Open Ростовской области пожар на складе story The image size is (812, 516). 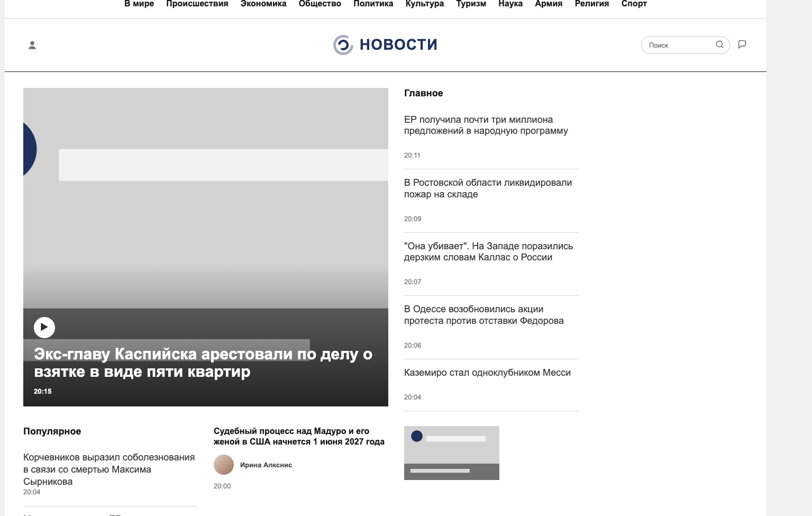pos(488,188)
